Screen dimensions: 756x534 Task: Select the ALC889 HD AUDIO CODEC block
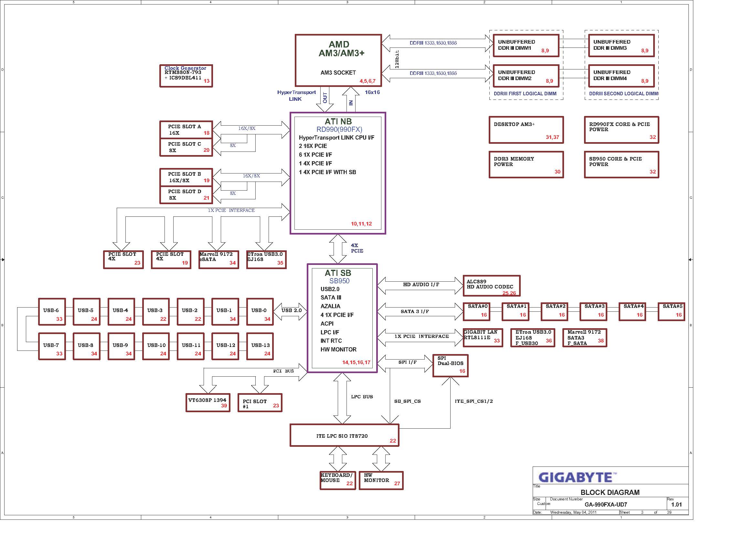(x=492, y=286)
